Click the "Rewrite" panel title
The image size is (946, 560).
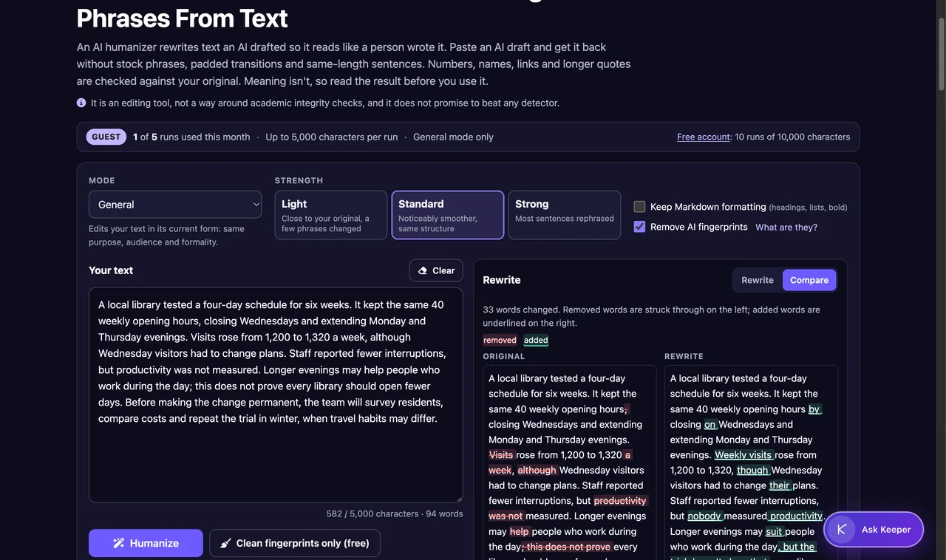point(502,280)
